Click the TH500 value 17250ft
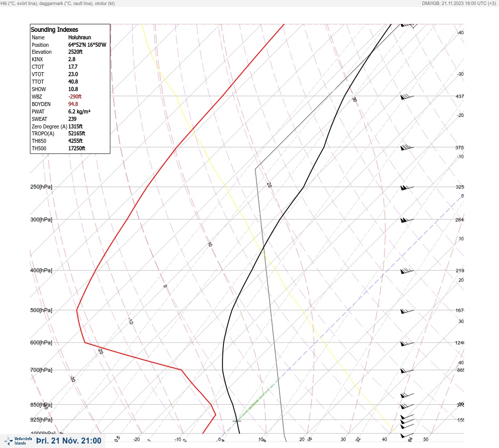This screenshot has width=499, height=448. (x=77, y=148)
